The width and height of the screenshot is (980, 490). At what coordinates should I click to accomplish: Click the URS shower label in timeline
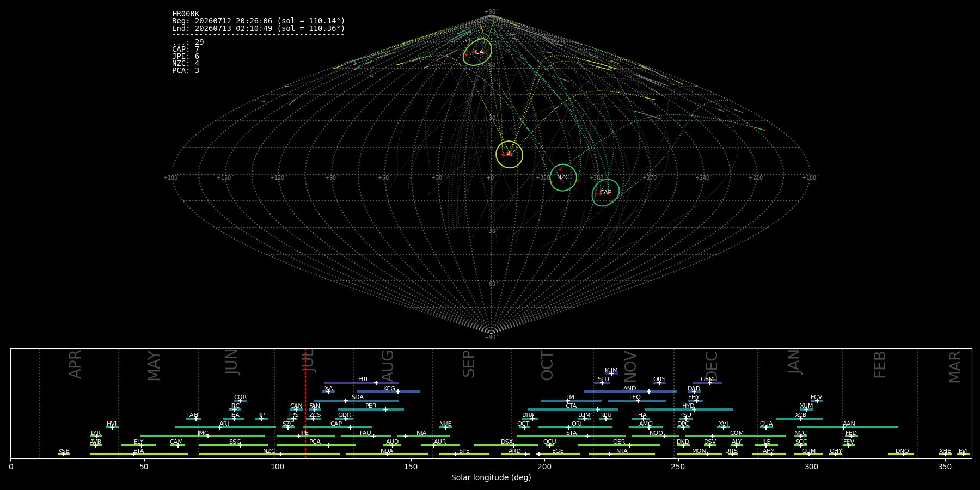click(x=731, y=451)
